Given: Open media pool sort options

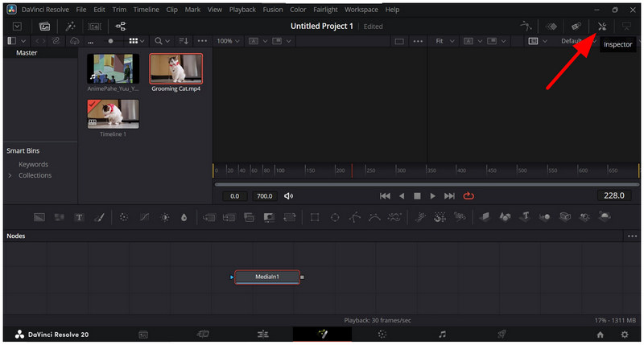Looking at the screenshot, I should pyautogui.click(x=184, y=41).
